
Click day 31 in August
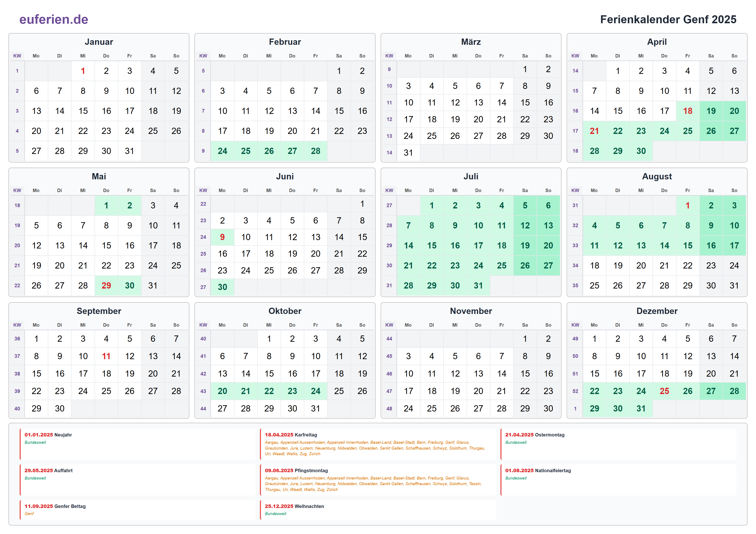point(734,286)
